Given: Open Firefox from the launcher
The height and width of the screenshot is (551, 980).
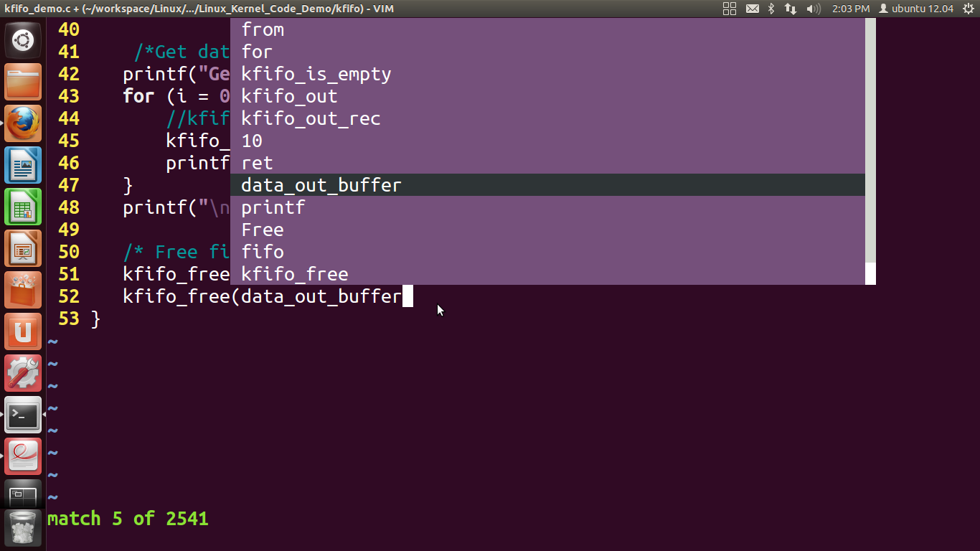Looking at the screenshot, I should pyautogui.click(x=22, y=123).
